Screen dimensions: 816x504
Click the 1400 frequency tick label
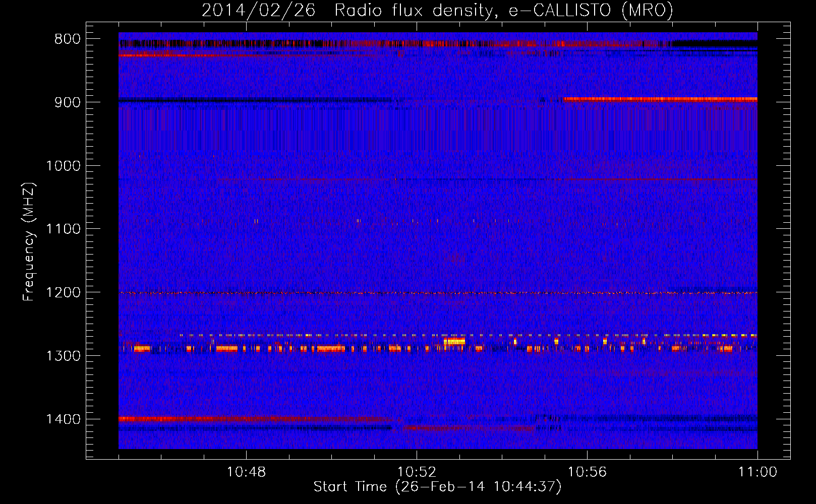pyautogui.click(x=63, y=419)
